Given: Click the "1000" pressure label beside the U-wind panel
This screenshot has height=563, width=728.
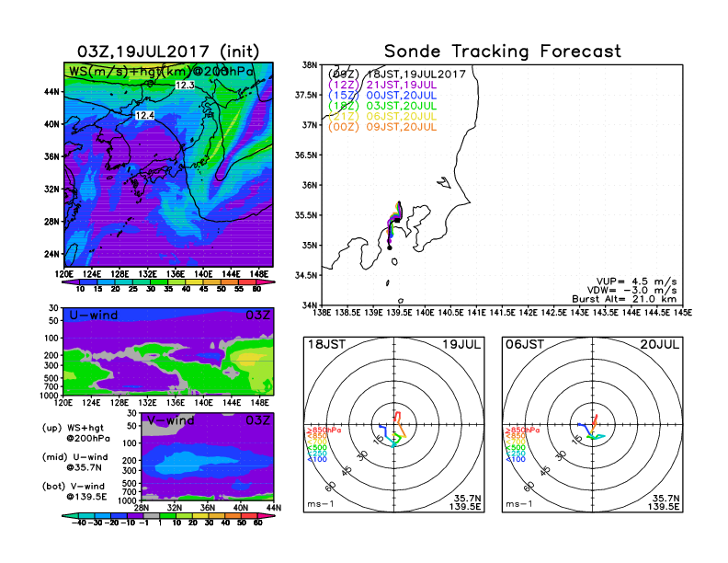Looking at the screenshot, I should (x=50, y=396).
